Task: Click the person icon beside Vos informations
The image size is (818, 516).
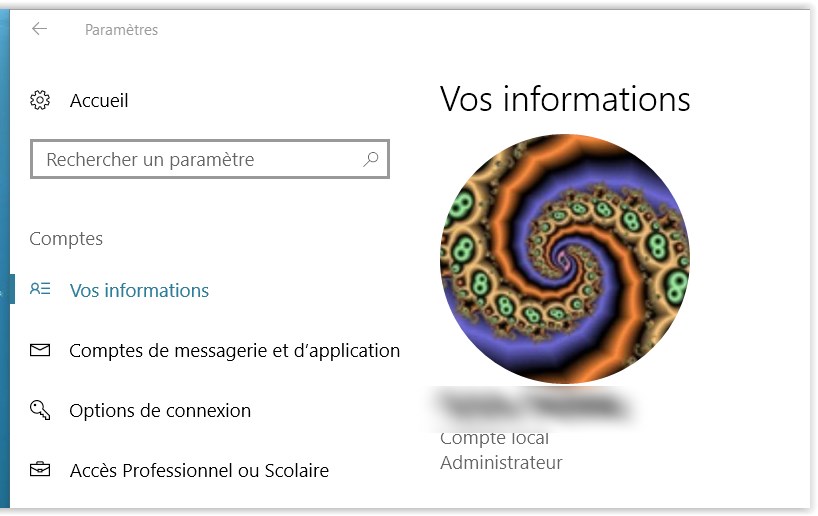Action: pos(40,290)
